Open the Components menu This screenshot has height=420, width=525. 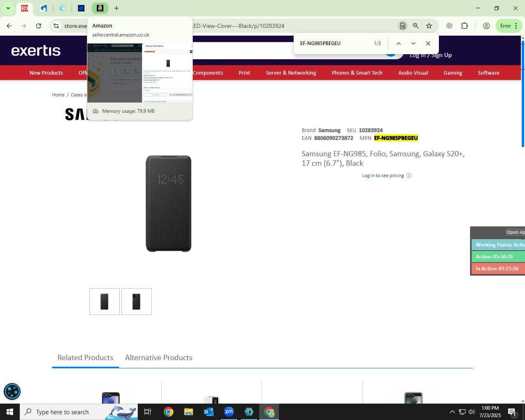208,73
